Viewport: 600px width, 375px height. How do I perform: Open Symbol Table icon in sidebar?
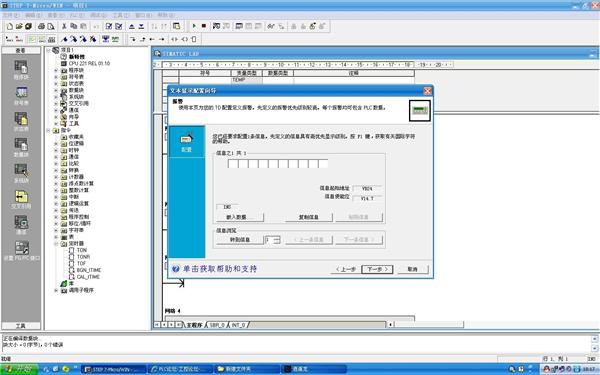pyautogui.click(x=21, y=96)
